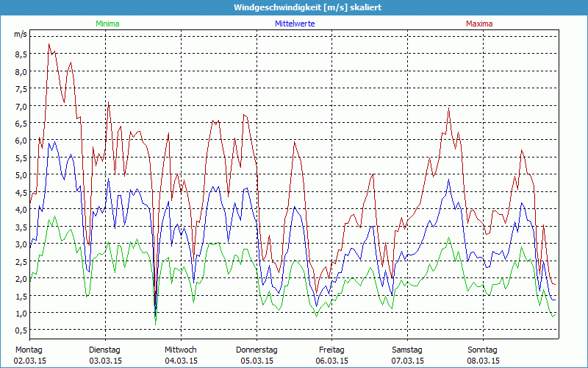Click the 3,0 y-axis value

21,244
